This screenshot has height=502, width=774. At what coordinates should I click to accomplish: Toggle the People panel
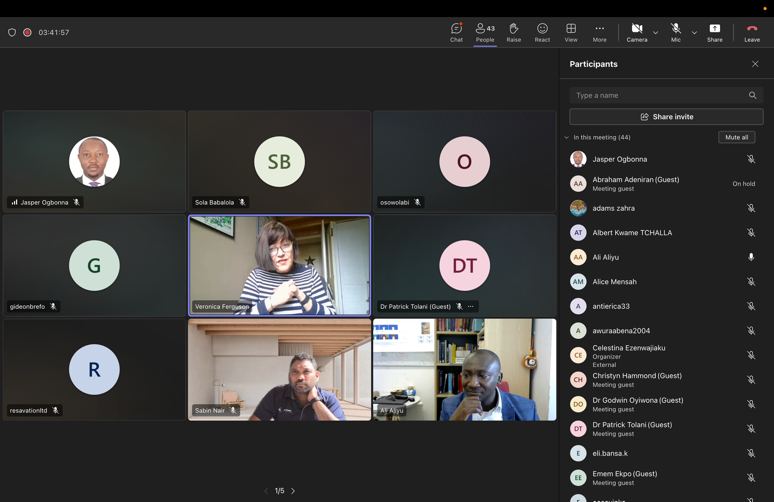point(485,33)
